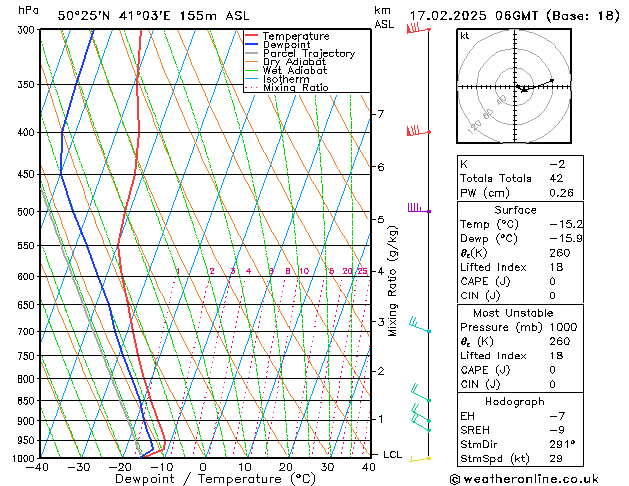Click the 7 km altitude axis label
This screenshot has height=486, width=629.
click(380, 114)
